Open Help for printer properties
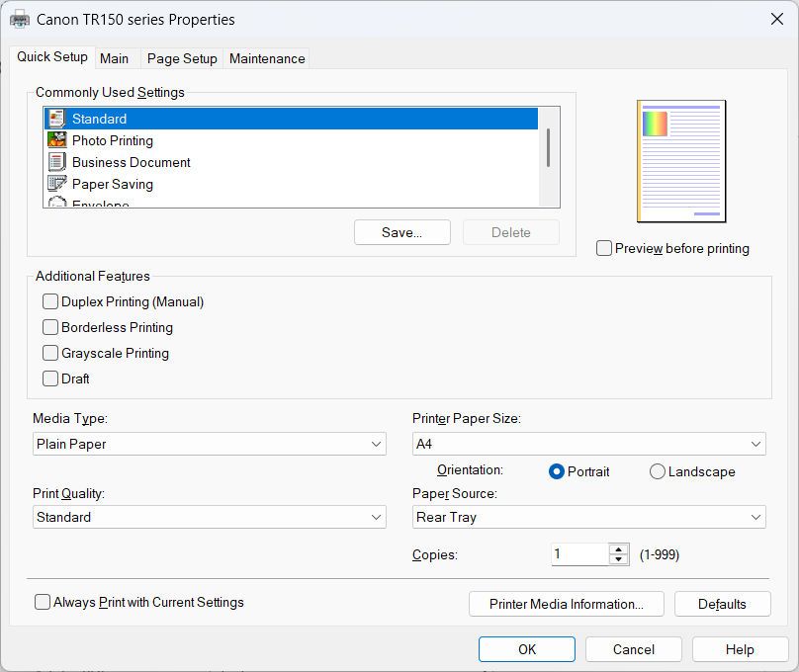Viewport: 799px width, 672px height. 740,649
